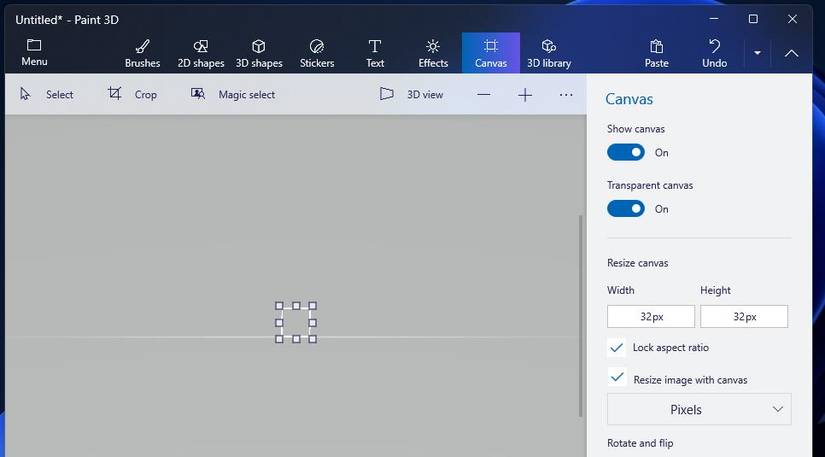
Task: Zoom out with the minus button
Action: tap(484, 95)
